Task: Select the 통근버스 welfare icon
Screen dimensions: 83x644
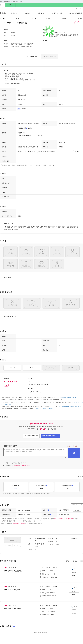Action: [x=10, y=252]
